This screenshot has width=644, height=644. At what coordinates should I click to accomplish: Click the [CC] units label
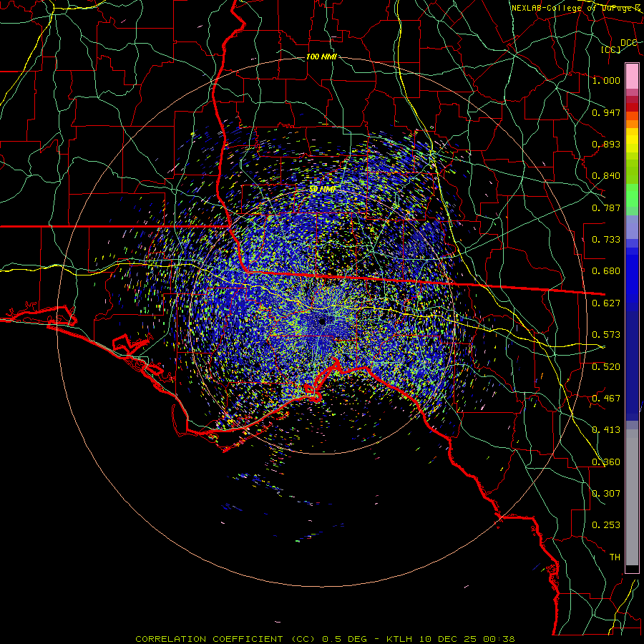pos(611,49)
